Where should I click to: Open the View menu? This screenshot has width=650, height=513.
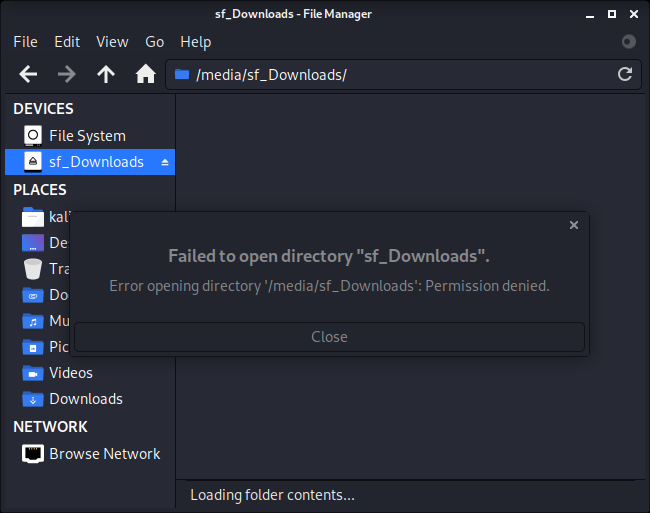(112, 41)
